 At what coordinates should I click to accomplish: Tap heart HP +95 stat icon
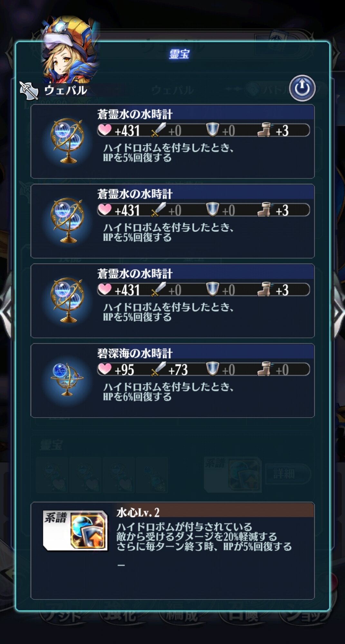pyautogui.click(x=104, y=369)
